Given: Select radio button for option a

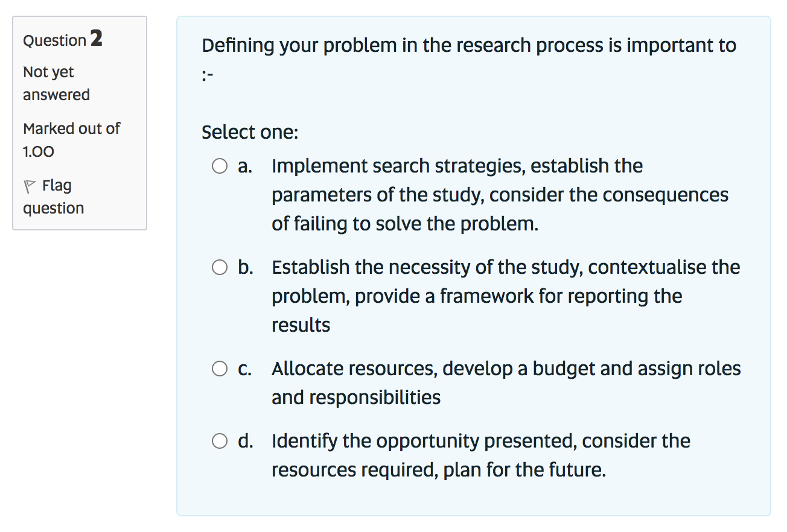Looking at the screenshot, I should tap(219, 166).
